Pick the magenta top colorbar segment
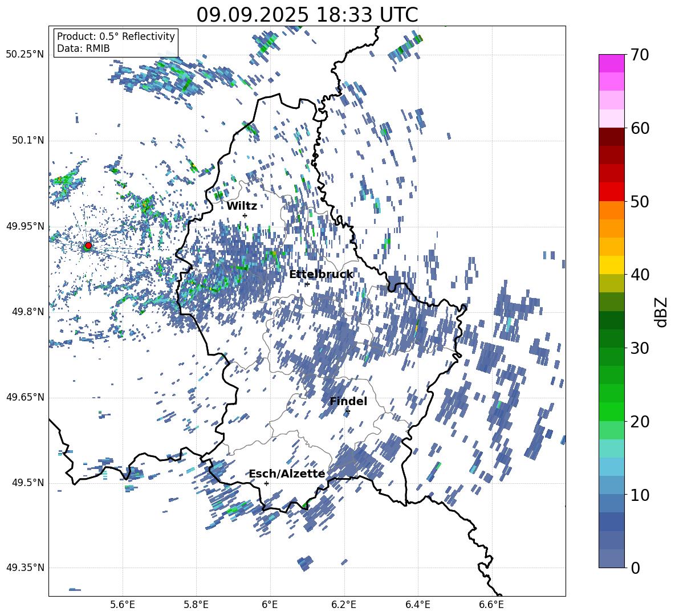Screen dimensions: 675x616 pos(612,63)
